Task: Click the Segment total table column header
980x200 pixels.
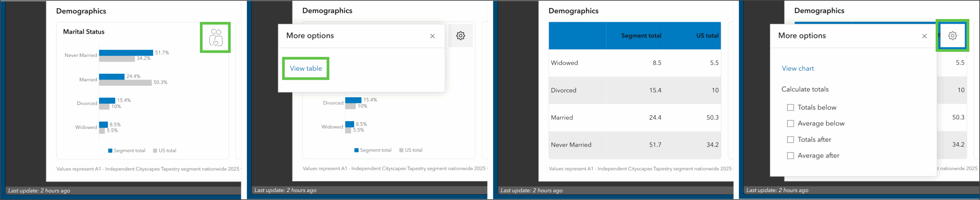Action: pos(641,36)
